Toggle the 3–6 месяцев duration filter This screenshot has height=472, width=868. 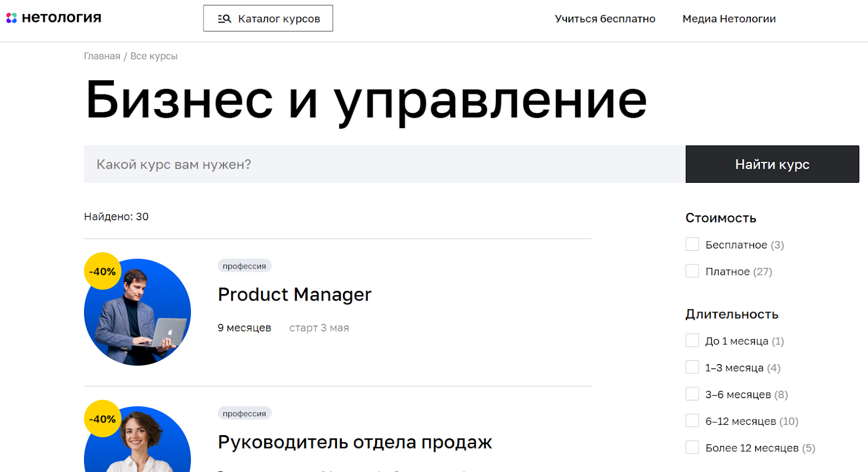click(x=692, y=394)
